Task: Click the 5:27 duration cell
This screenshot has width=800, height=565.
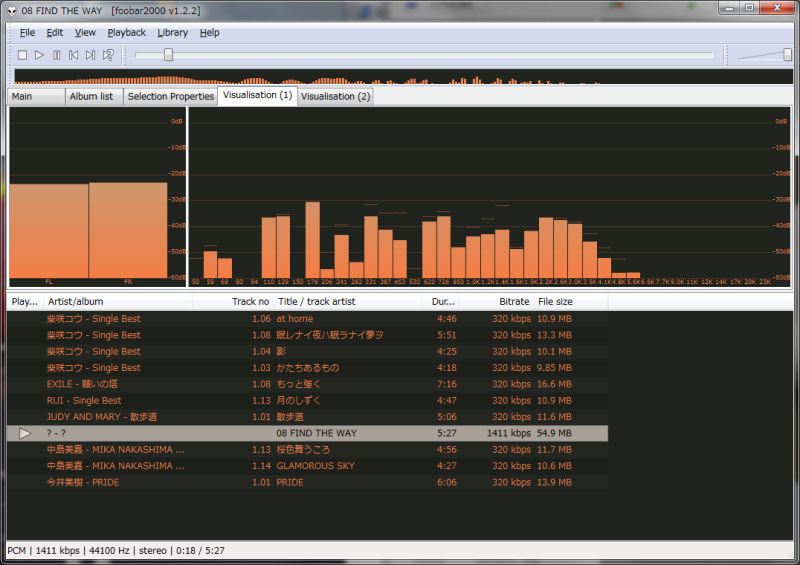Action: tap(446, 433)
